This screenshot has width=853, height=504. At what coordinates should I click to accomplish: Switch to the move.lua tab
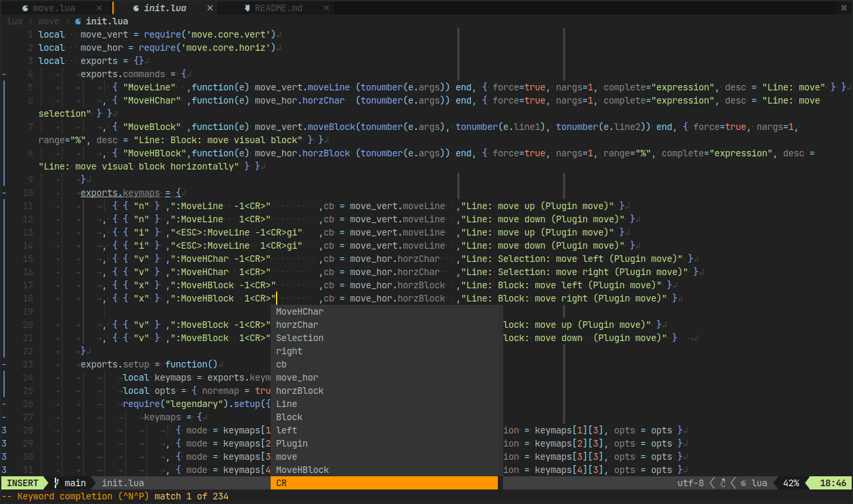(x=54, y=8)
